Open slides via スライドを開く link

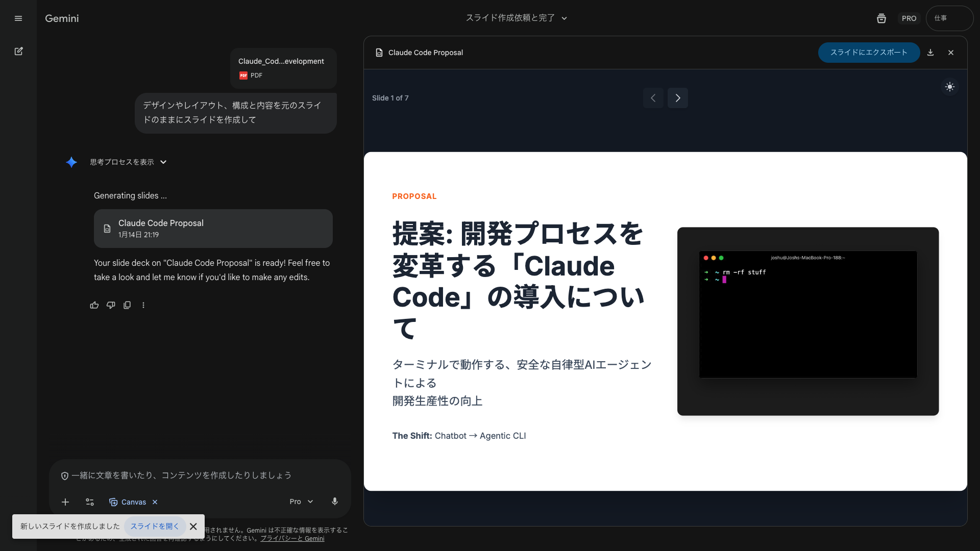click(154, 526)
